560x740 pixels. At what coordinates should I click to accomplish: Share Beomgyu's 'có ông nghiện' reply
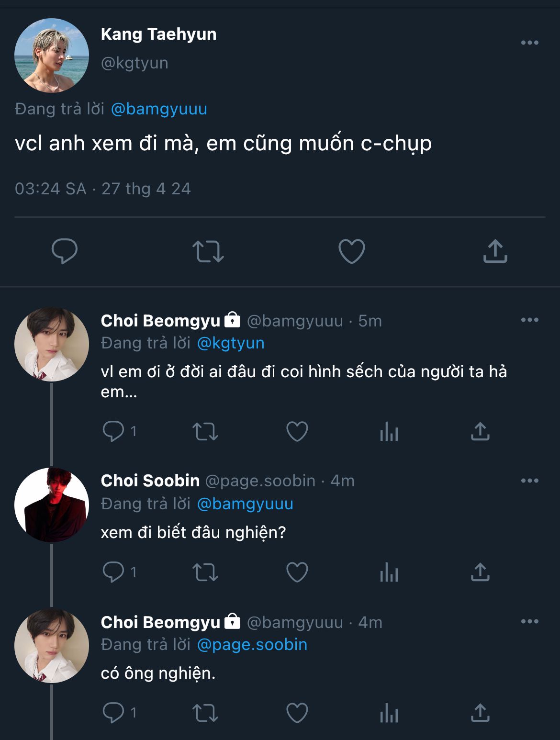(480, 712)
